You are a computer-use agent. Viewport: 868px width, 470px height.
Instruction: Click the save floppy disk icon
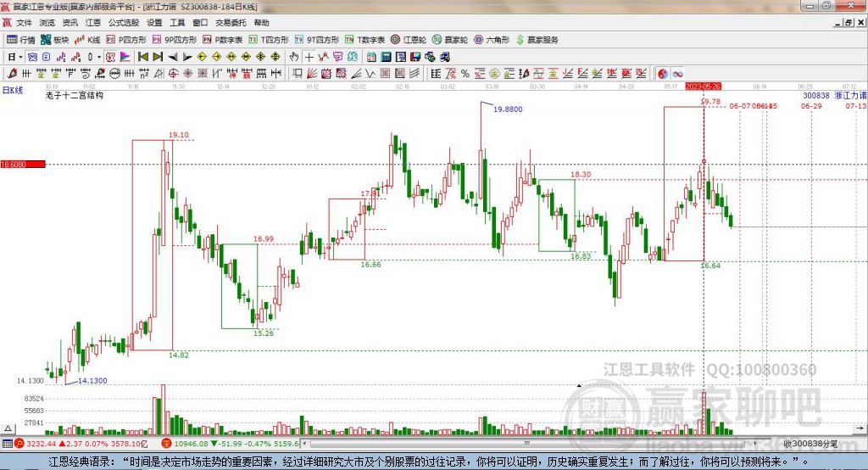tap(415, 57)
